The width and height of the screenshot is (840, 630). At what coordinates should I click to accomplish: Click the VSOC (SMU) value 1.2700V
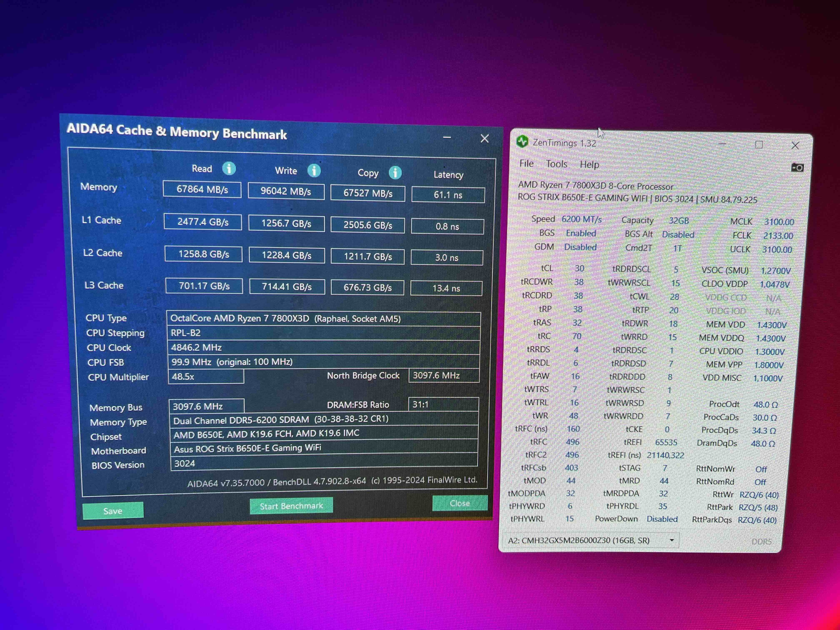[x=775, y=271]
